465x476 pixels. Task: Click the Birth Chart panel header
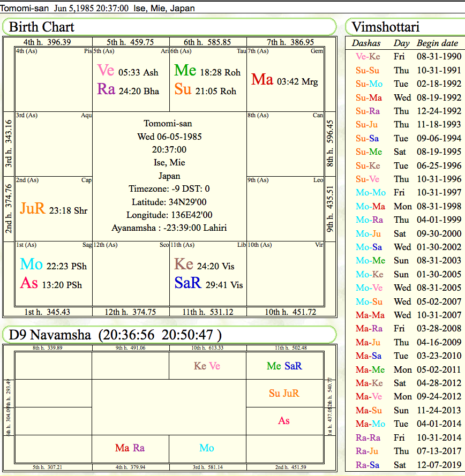[x=42, y=27]
